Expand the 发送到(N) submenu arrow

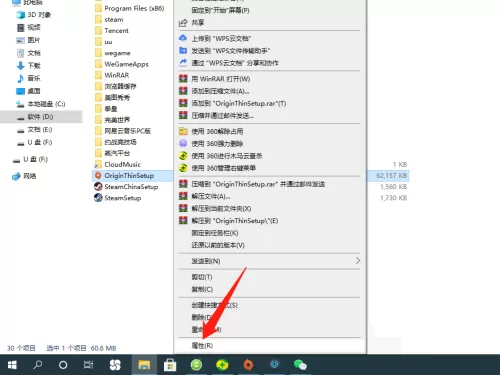[x=358, y=261]
